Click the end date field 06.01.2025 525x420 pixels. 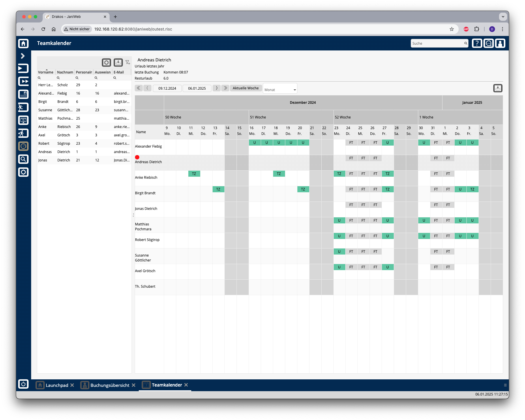pyautogui.click(x=197, y=88)
